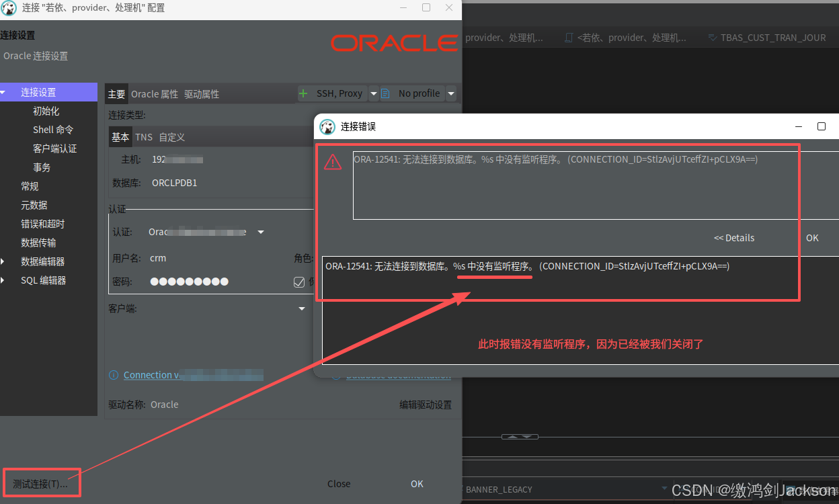
Task: Open the client (客户端) dropdown
Action: (302, 308)
